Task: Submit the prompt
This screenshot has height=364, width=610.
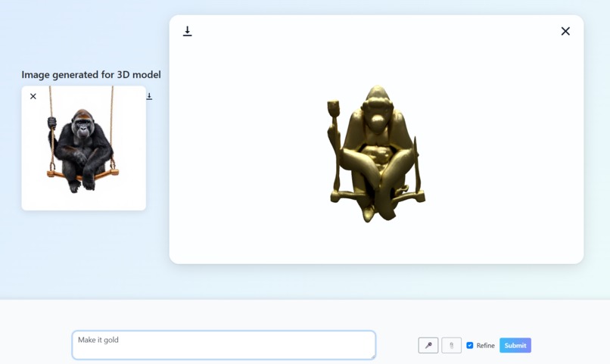Action: 515,345
